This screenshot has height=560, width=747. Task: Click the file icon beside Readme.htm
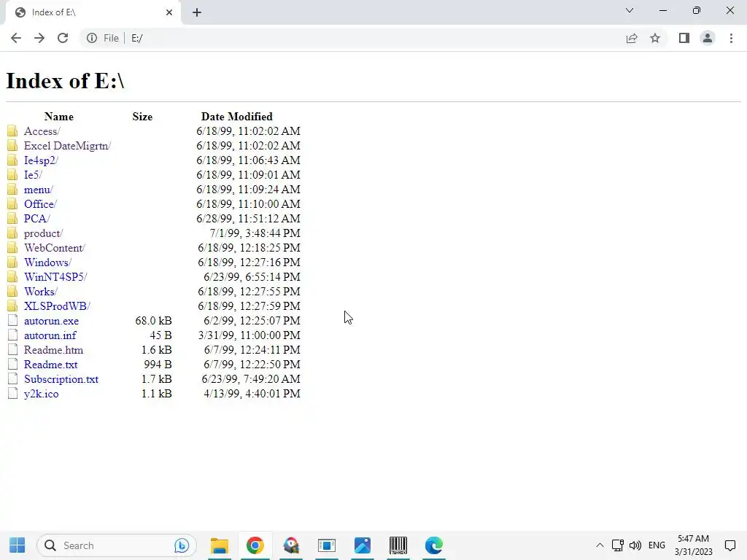pyautogui.click(x=13, y=349)
